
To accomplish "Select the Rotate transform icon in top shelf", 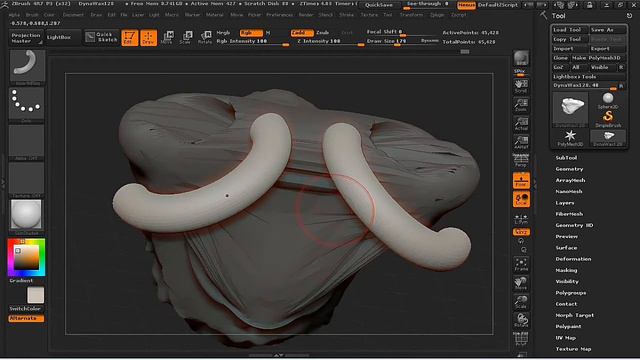I will 205,38.
